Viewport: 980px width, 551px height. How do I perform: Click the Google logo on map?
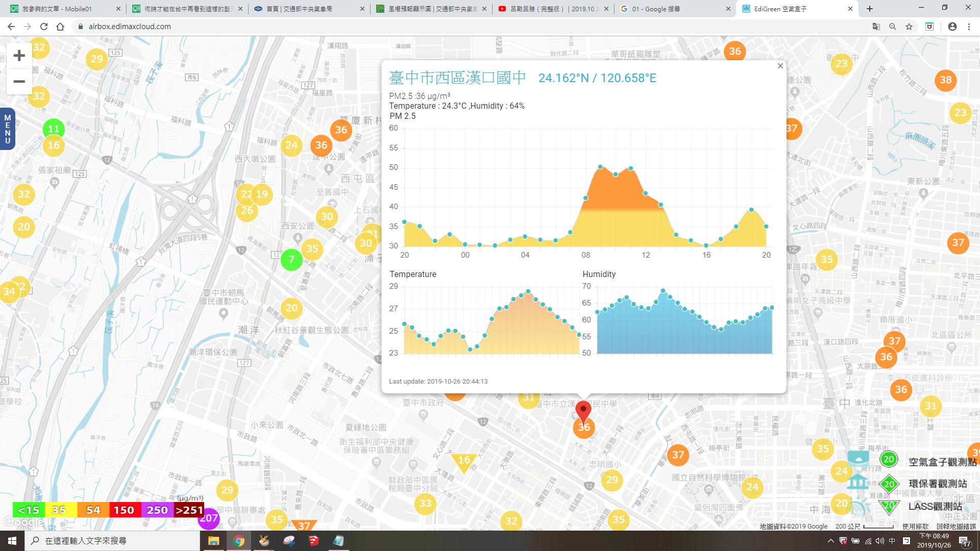click(x=24, y=522)
